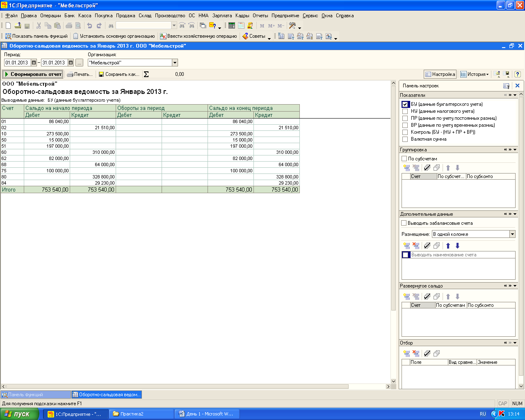Open the Операции menu
This screenshot has width=525, height=420.
[50, 16]
